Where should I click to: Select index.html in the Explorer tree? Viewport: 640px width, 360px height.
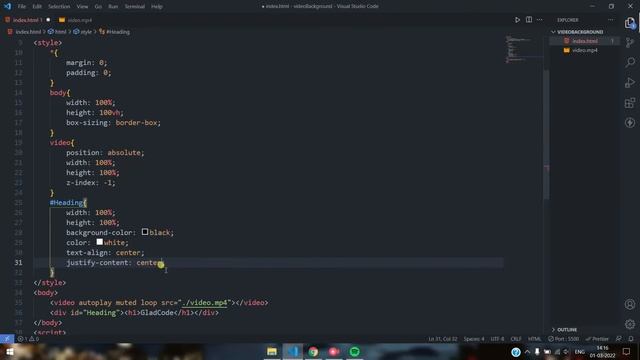coord(584,41)
